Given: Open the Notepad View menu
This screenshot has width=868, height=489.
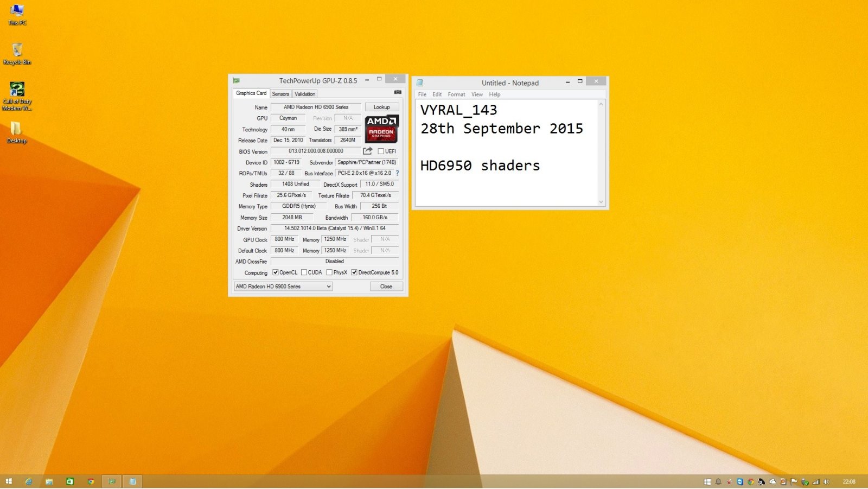Looking at the screenshot, I should point(477,94).
